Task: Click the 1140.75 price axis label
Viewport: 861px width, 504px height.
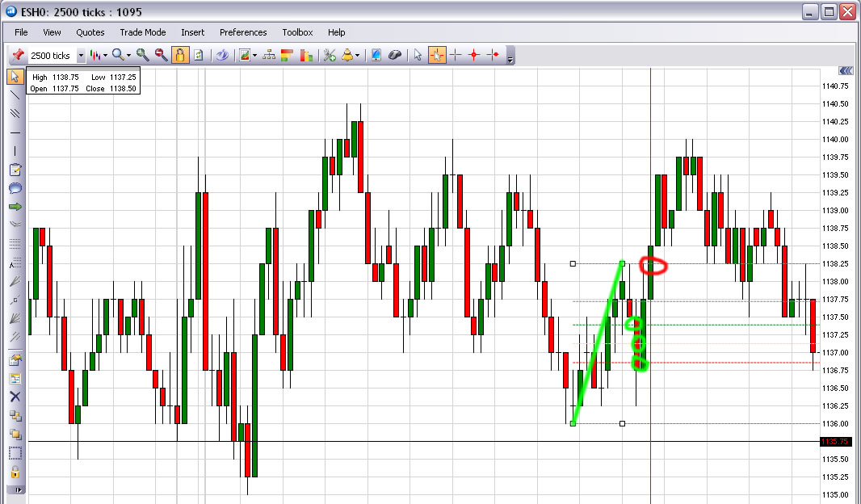Action: [x=835, y=86]
